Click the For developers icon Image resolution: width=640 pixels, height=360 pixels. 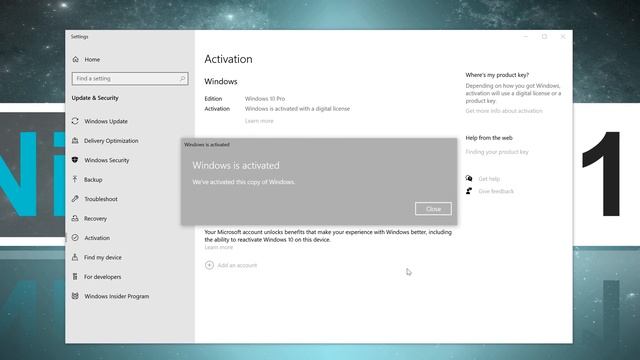tap(75, 277)
